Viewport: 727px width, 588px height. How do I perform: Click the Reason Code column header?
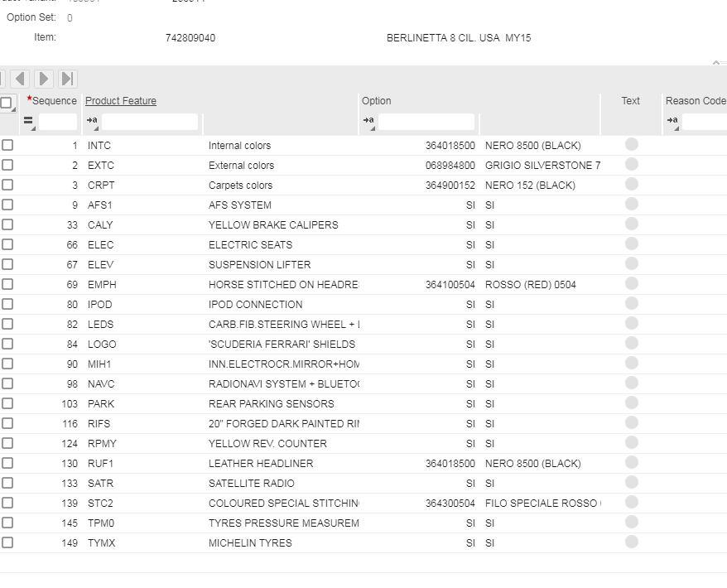coord(694,101)
